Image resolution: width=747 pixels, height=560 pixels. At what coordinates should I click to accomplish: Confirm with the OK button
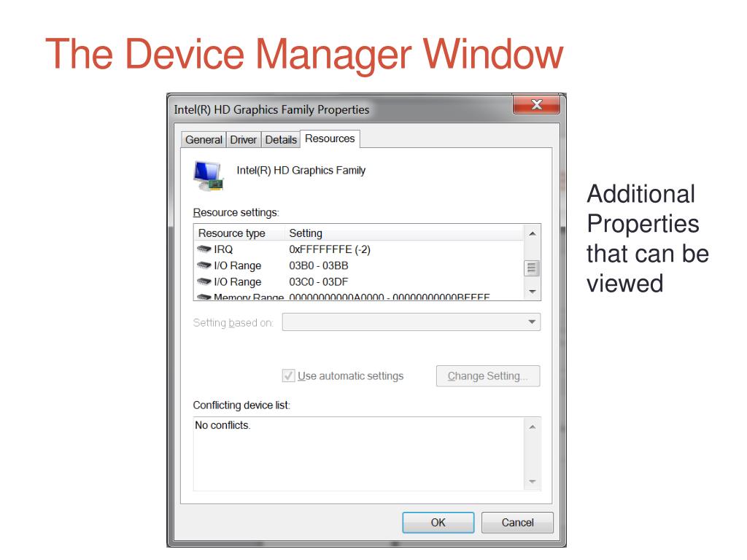[438, 522]
